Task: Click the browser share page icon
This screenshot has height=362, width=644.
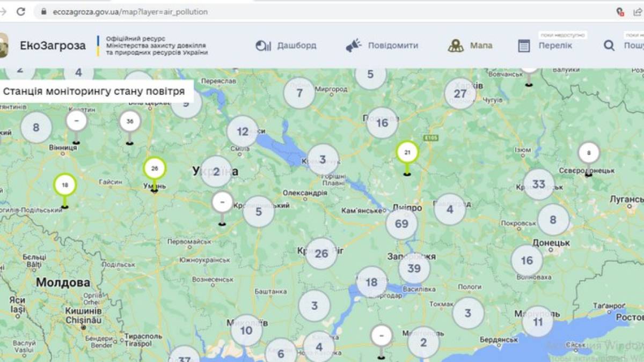Action: pos(638,11)
